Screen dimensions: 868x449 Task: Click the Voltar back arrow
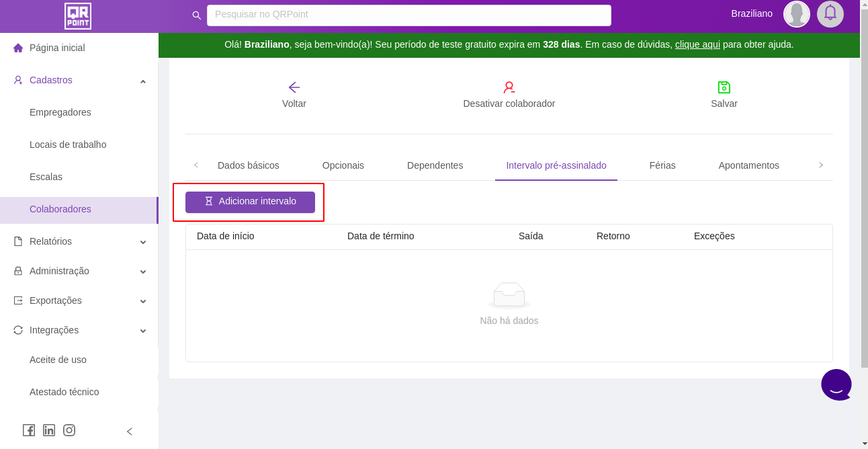click(x=294, y=87)
